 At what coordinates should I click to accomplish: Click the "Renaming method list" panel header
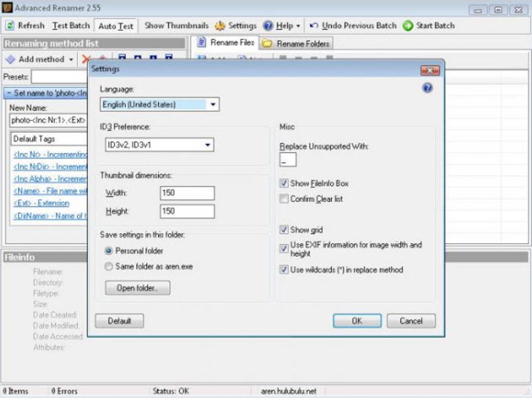click(94, 43)
